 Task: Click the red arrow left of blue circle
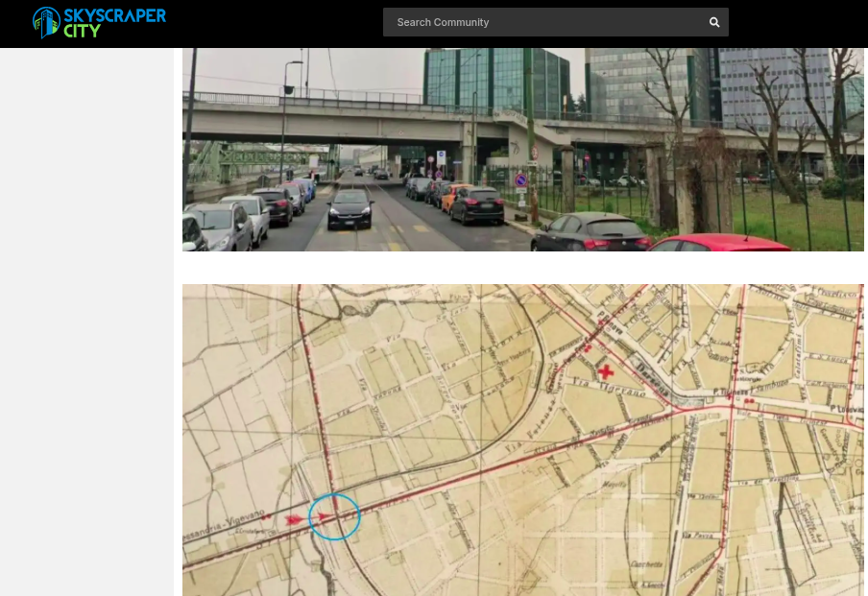(x=294, y=519)
